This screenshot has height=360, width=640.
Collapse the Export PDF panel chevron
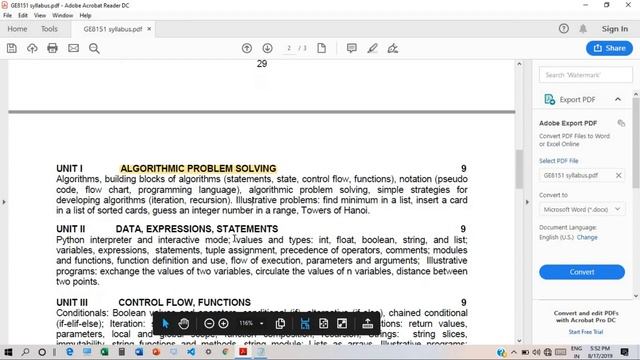(x=618, y=99)
